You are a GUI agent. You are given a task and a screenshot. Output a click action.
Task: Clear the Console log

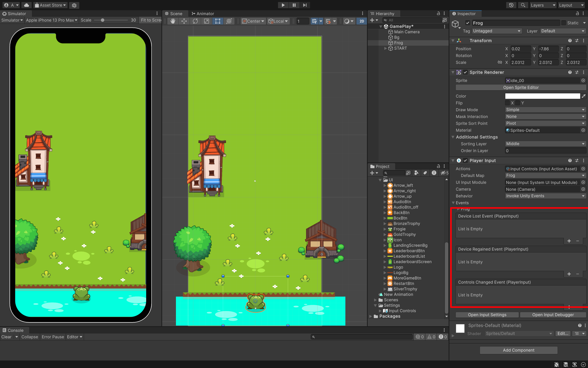coord(6,337)
